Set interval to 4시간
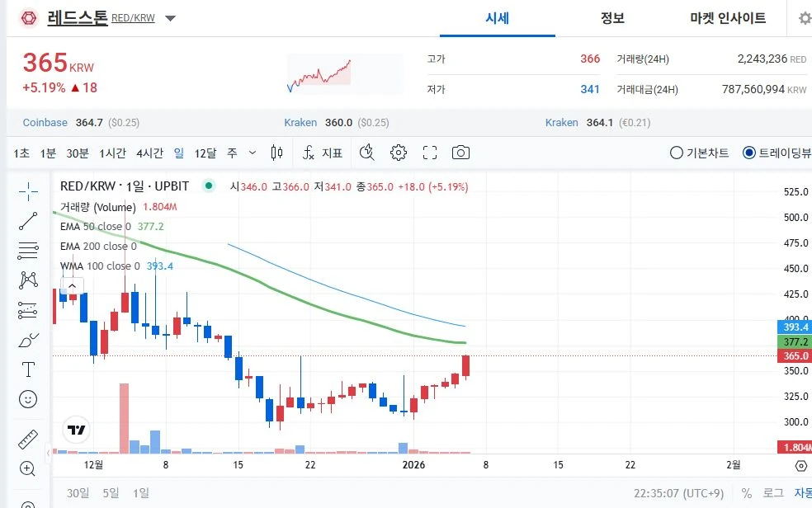This screenshot has height=508, width=812. pos(149,153)
